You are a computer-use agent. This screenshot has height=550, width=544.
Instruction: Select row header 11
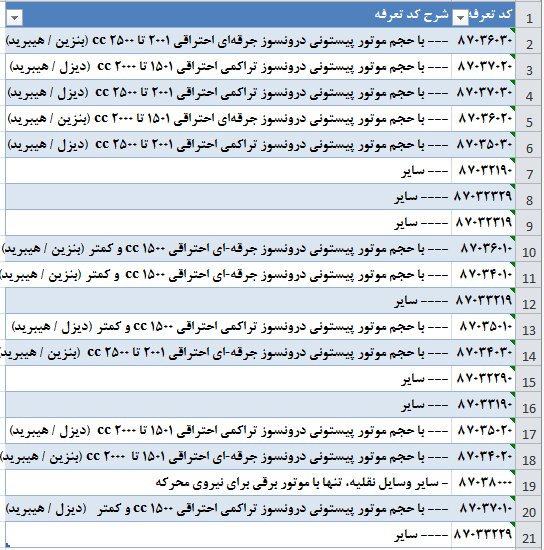[529, 274]
